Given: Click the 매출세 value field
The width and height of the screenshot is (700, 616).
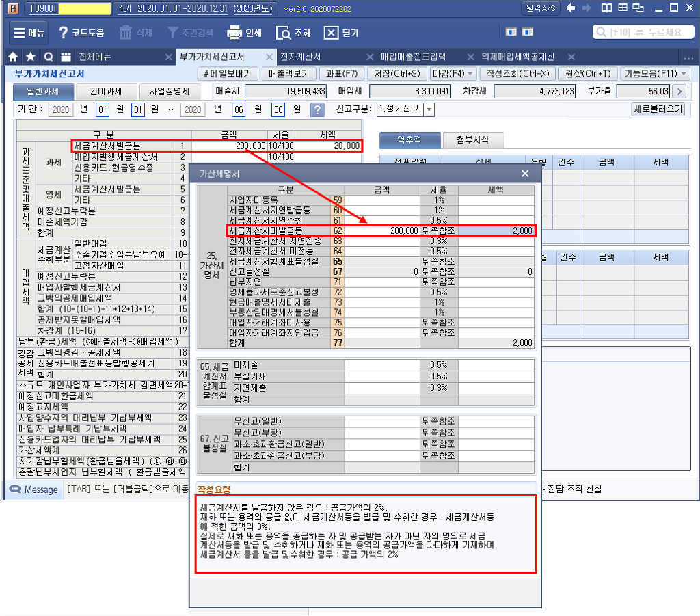Looking at the screenshot, I should (286, 91).
